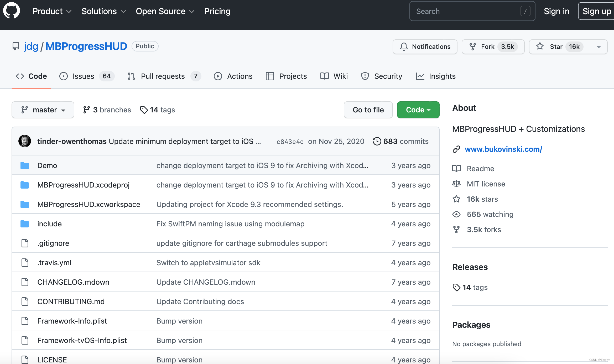Click the fork icon to fork repository

click(473, 46)
